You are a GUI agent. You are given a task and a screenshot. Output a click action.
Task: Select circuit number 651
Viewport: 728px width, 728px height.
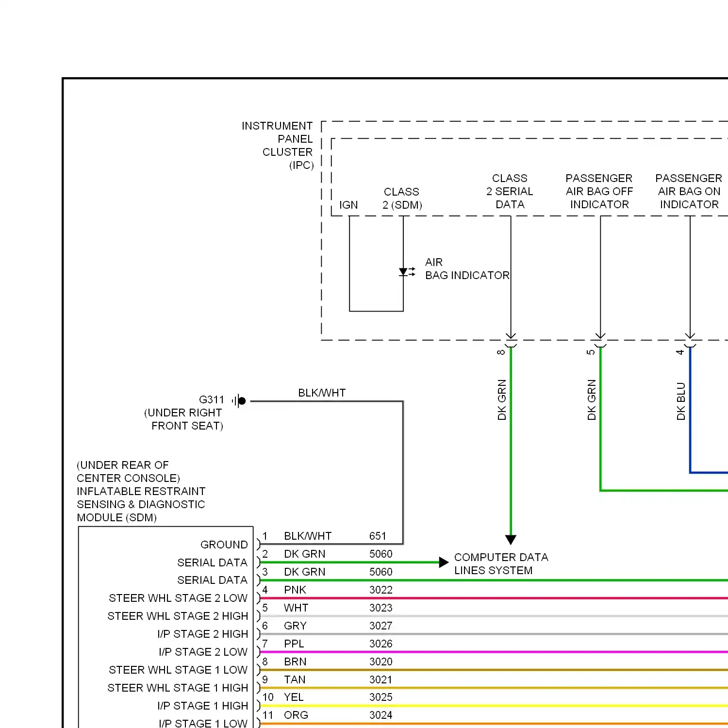(378, 536)
